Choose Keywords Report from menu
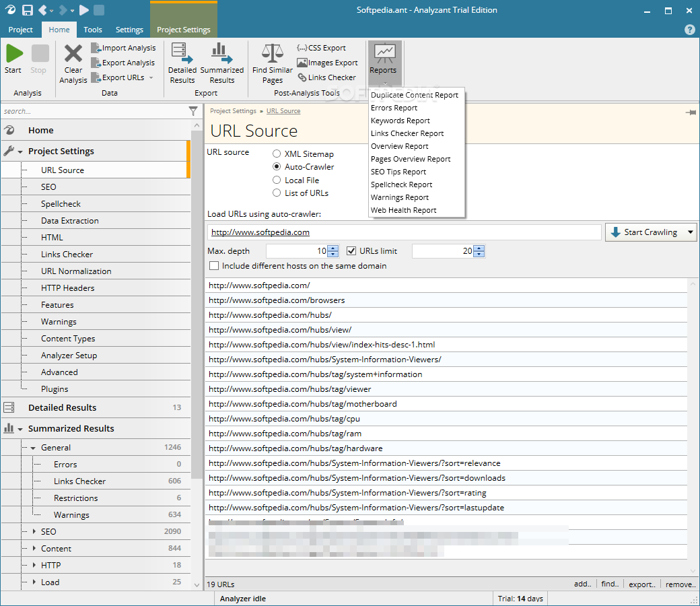 click(x=400, y=121)
